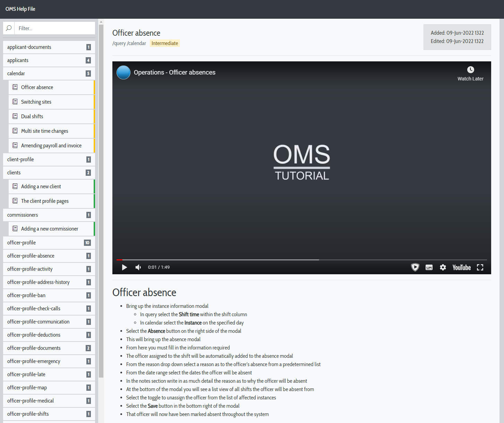Click the Filter input field
The width and height of the screenshot is (504, 423).
point(55,28)
